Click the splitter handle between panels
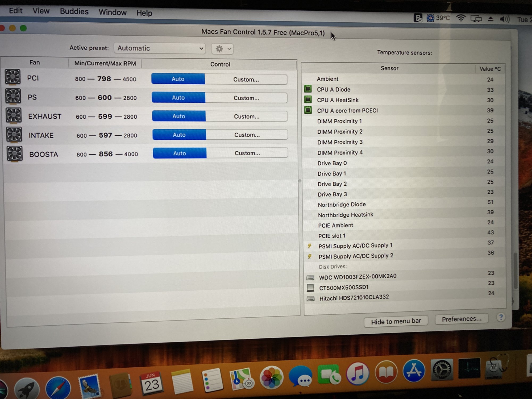 click(x=300, y=181)
